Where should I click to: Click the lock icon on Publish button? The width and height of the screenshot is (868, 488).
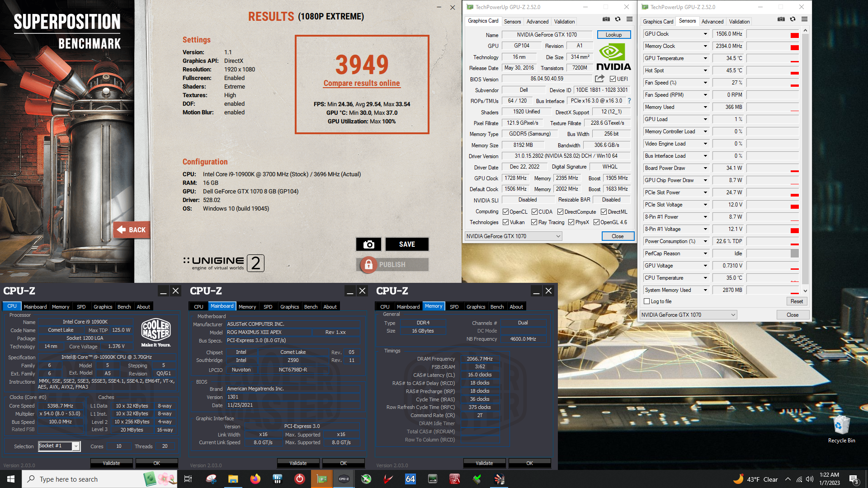(368, 265)
